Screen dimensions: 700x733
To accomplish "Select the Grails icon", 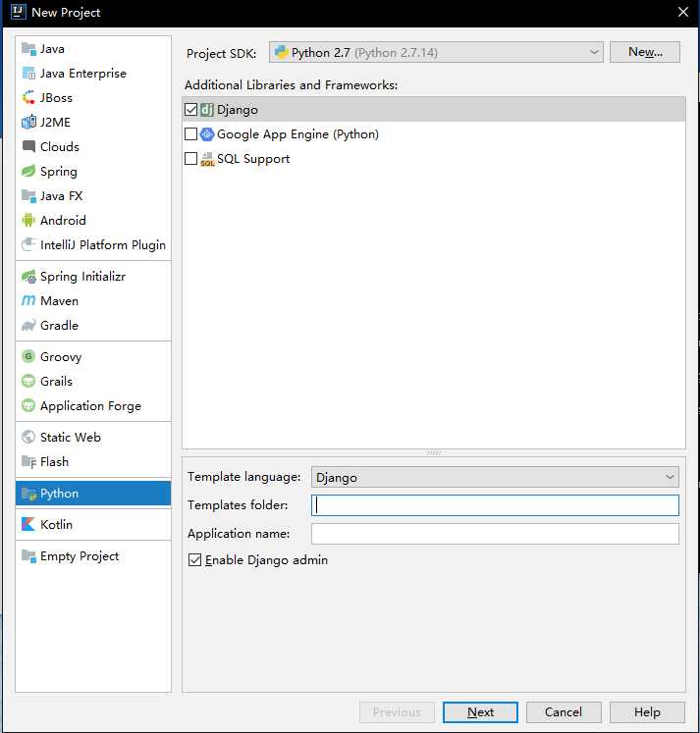I will pyautogui.click(x=28, y=381).
